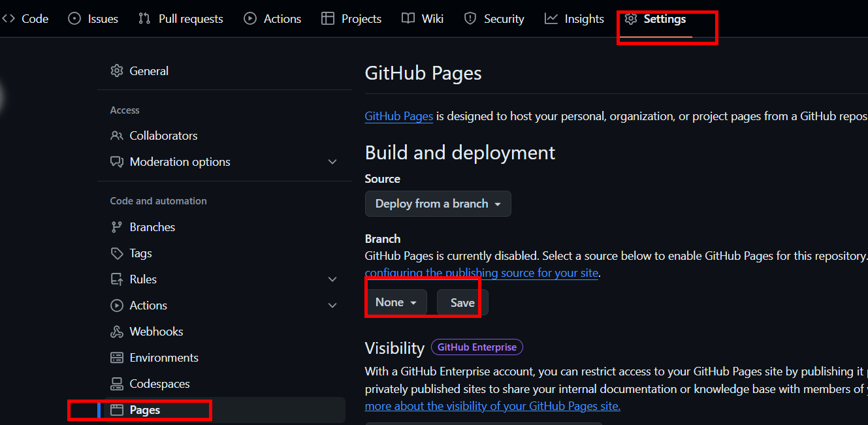Expand the Actions sidebar chevron
The width and height of the screenshot is (868, 425).
pos(332,306)
